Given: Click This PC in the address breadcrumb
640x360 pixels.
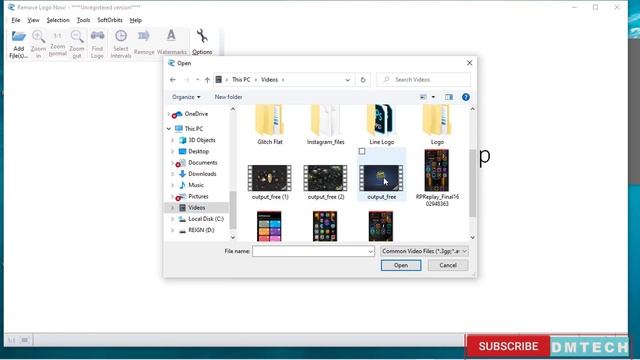Looking at the screenshot, I should click(x=241, y=80).
